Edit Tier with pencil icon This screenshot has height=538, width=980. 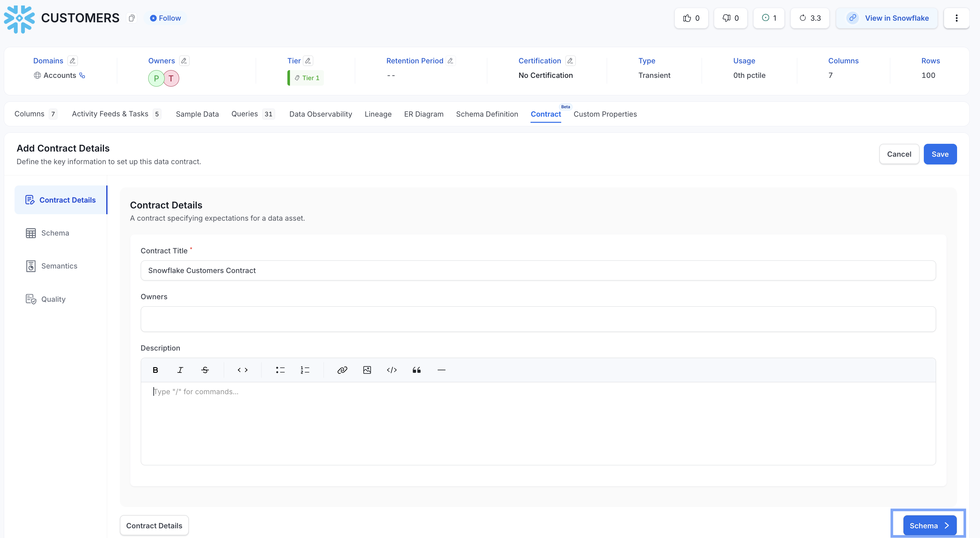[x=308, y=60]
